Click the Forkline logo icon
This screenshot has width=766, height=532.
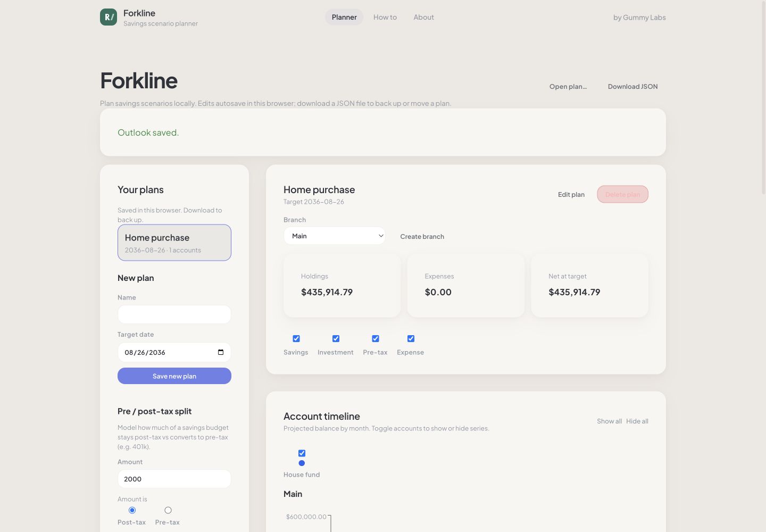tap(109, 17)
